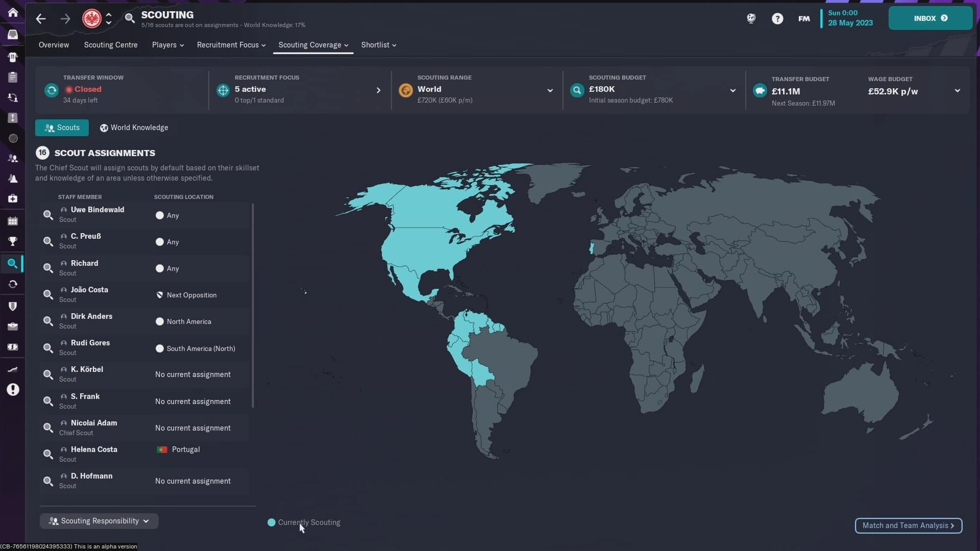
Task: Open the Dynamics icon in sidebar
Action: coord(13,97)
